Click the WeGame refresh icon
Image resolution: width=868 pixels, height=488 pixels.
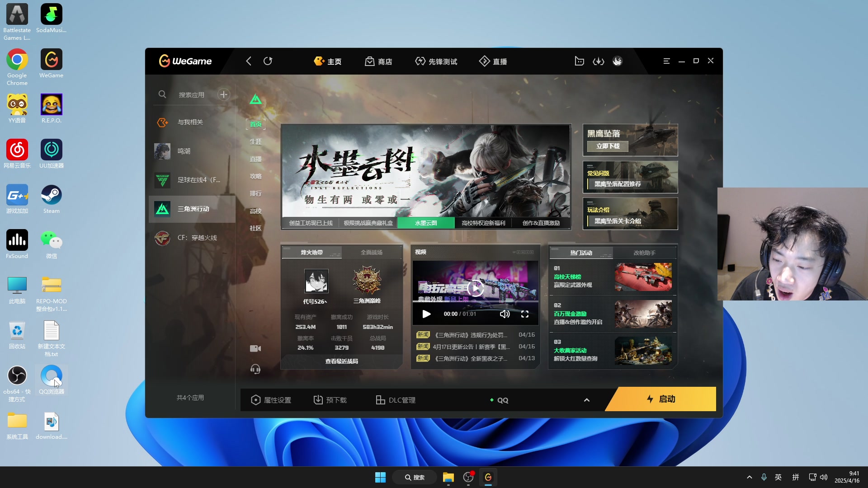point(268,61)
